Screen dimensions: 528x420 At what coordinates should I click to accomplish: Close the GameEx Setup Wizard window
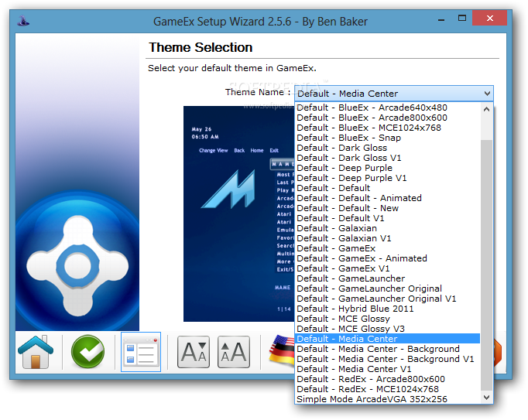point(489,18)
